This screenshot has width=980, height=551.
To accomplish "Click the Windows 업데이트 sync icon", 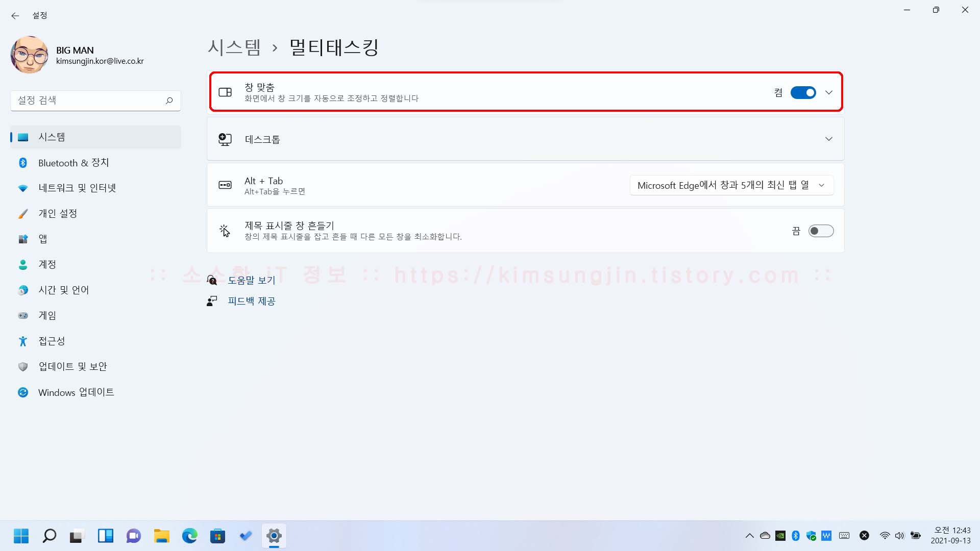I will tap(23, 392).
